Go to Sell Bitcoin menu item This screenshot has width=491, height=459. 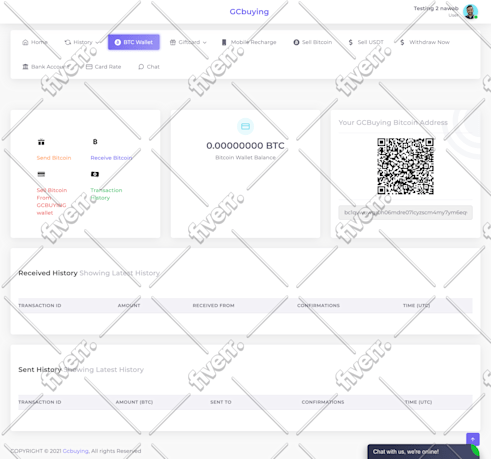click(313, 42)
